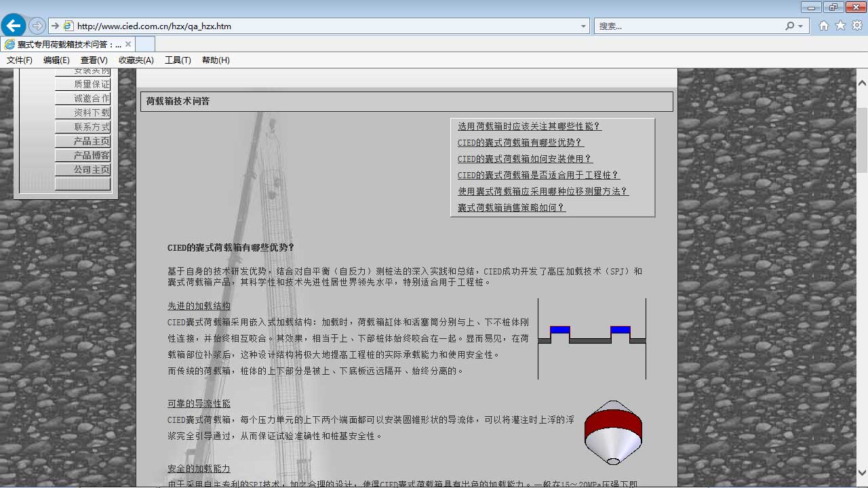Open the Tools gear icon
The image size is (868, 488).
pyautogui.click(x=857, y=26)
